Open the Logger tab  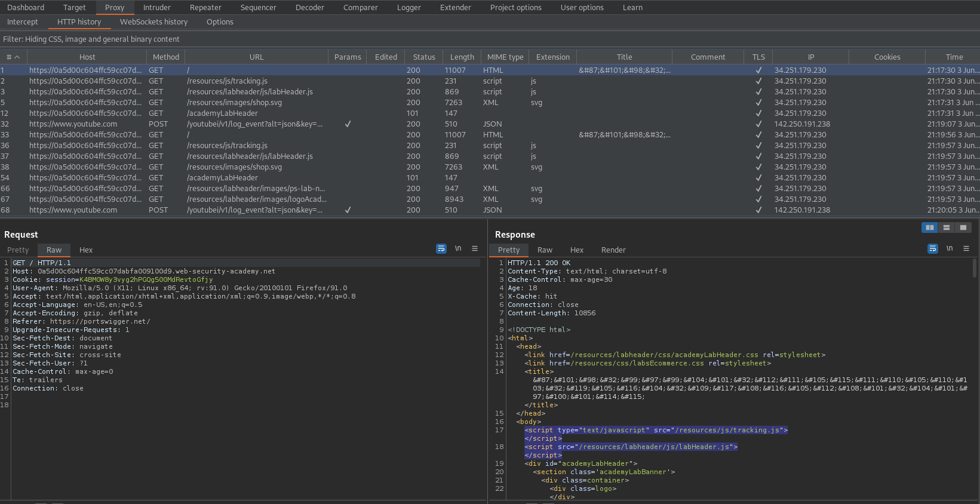click(x=409, y=7)
